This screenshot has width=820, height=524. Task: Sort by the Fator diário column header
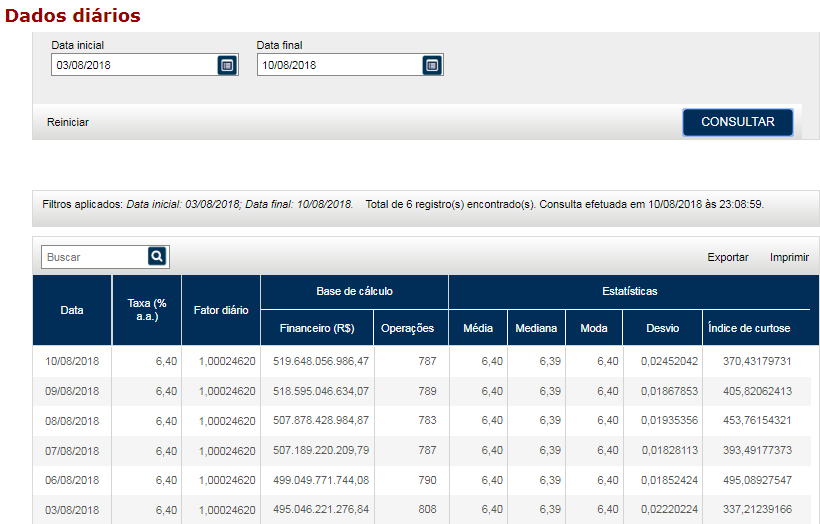[x=221, y=310]
